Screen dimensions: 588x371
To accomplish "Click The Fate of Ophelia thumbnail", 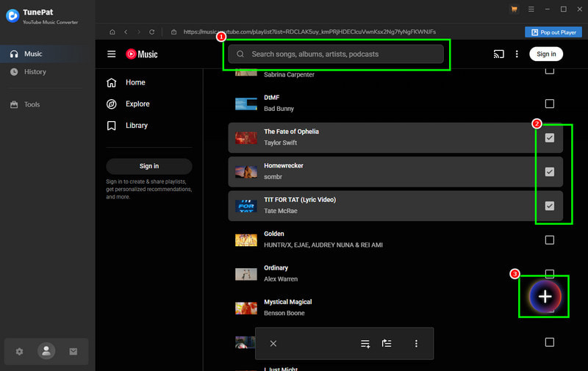I will (246, 138).
